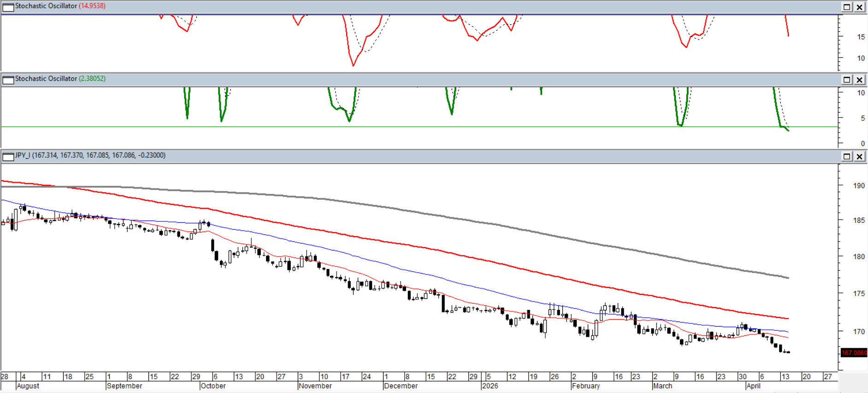The image size is (868, 393).
Task: Open the control-menu icon of Stochastic Oscillator (14.9538)
Action: point(8,7)
